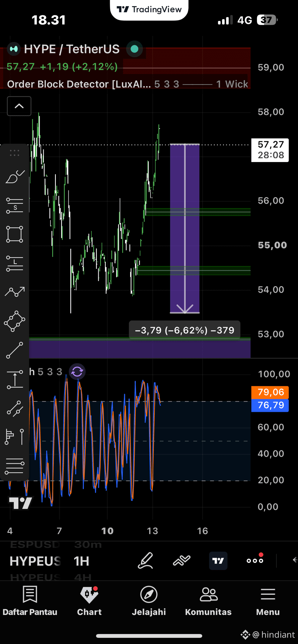Screen dimensions: 298x644
Task: Collapse the indicator legend with chevron
Action: (19, 106)
